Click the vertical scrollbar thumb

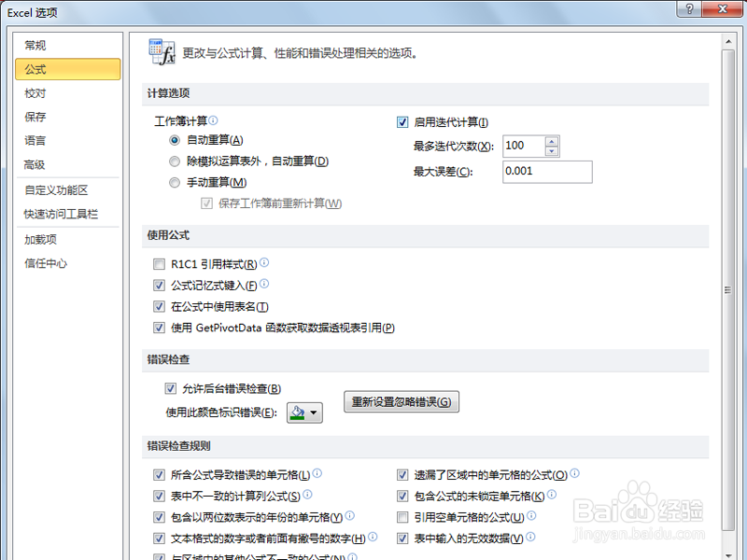pyautogui.click(x=728, y=290)
